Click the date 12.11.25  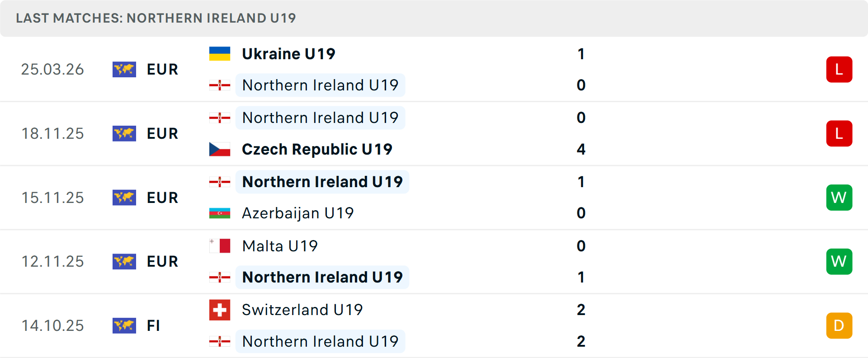tap(52, 261)
